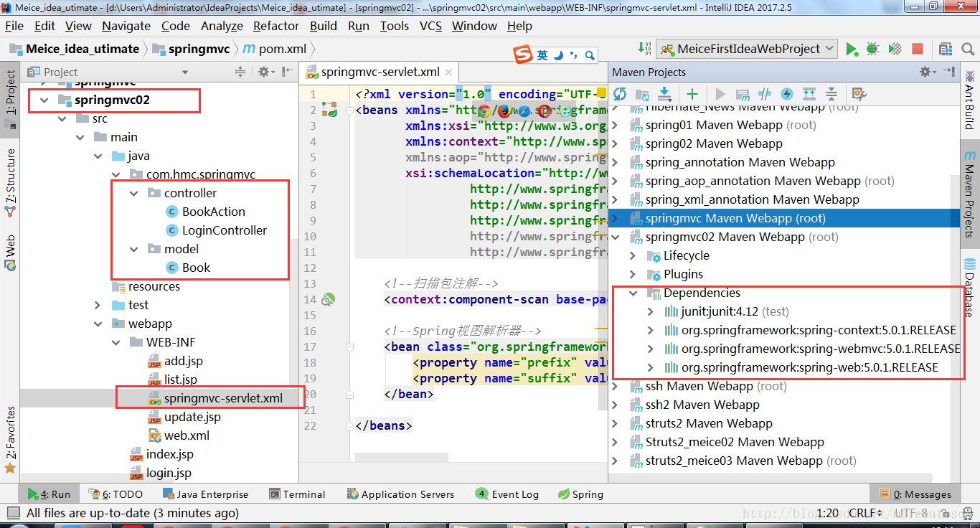Image resolution: width=980 pixels, height=528 pixels.
Task: Click Scroll from Source icon in Project panel
Action: [240, 72]
